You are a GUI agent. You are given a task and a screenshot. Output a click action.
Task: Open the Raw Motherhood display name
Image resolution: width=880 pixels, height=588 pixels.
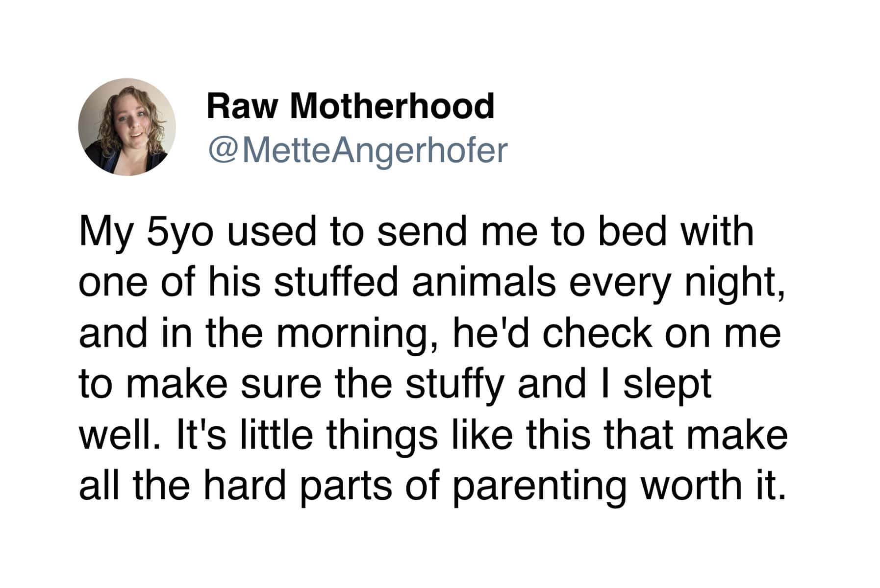[x=350, y=106]
